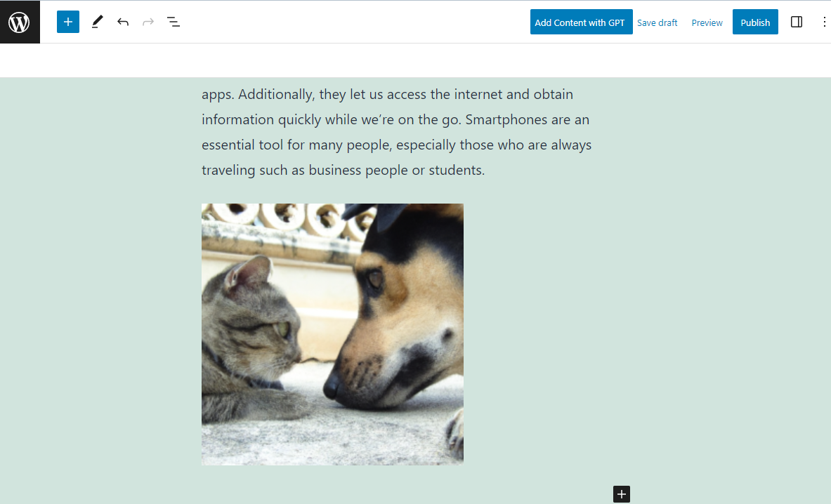Toggle the blue block inserter plus button
Screen dimensions: 831x504
pos(68,22)
